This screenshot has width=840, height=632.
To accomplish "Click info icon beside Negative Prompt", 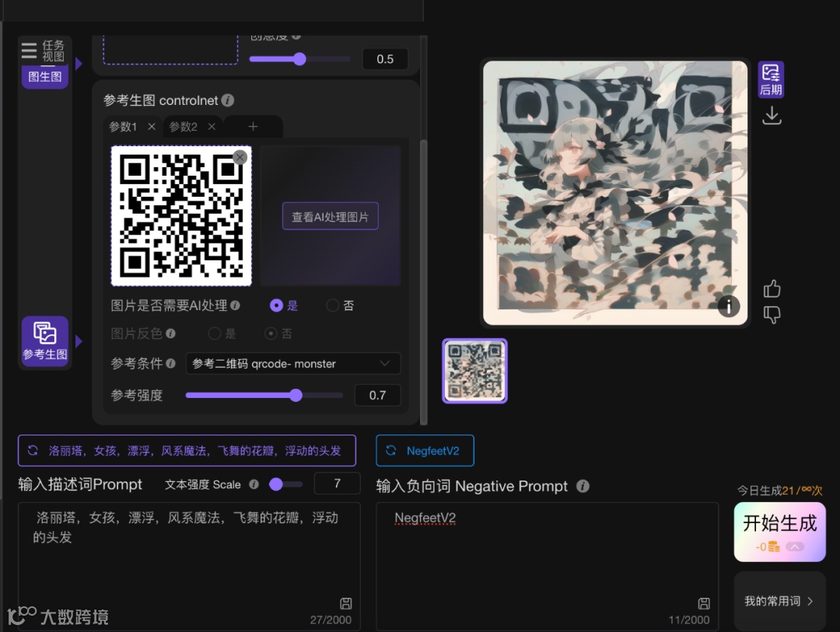I will [583, 486].
